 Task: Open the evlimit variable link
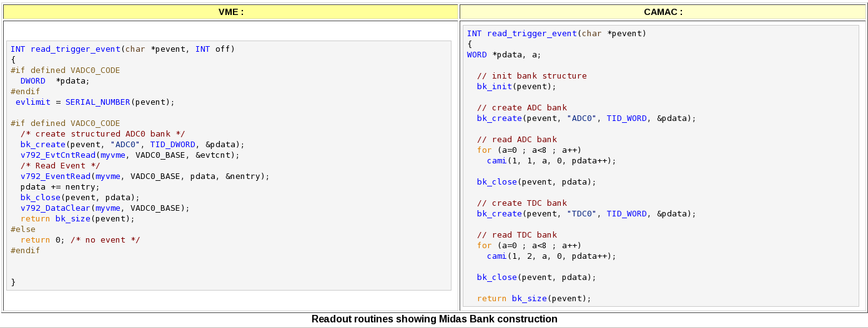(x=33, y=102)
